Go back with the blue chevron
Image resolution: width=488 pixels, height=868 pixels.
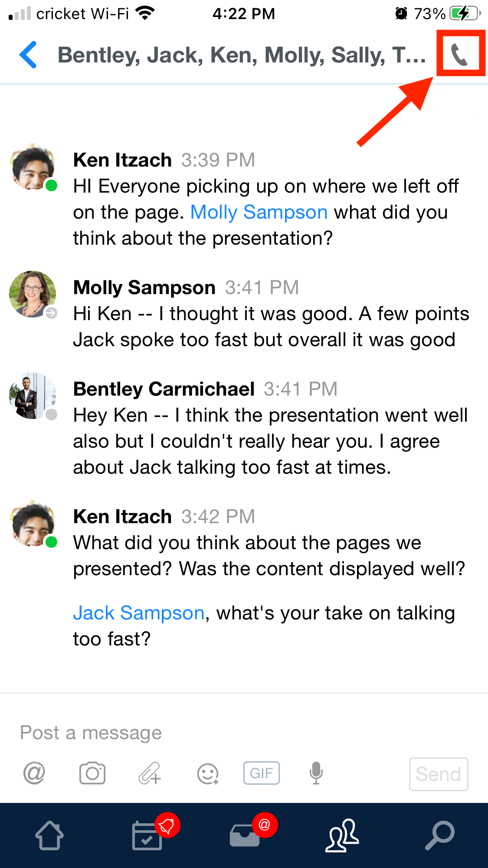27,55
